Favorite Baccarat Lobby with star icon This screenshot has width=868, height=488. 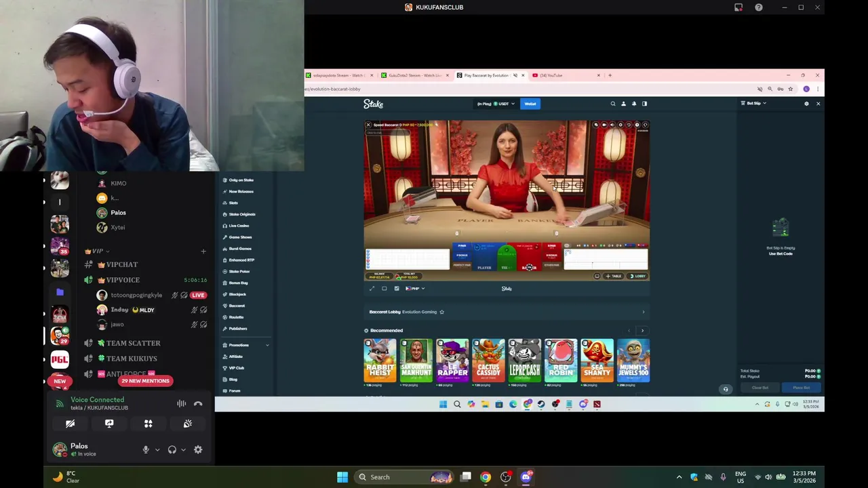[441, 312]
